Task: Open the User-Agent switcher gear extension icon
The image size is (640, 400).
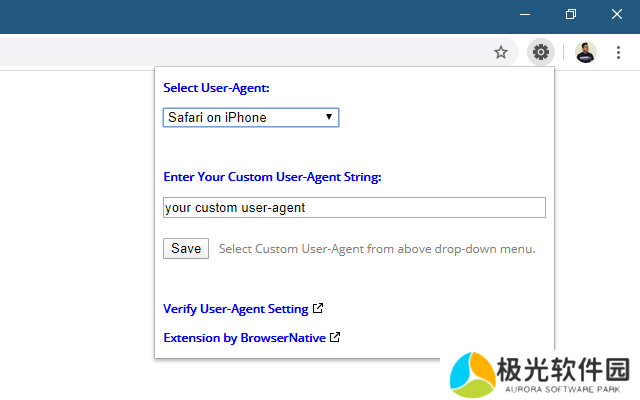Action: [x=541, y=52]
